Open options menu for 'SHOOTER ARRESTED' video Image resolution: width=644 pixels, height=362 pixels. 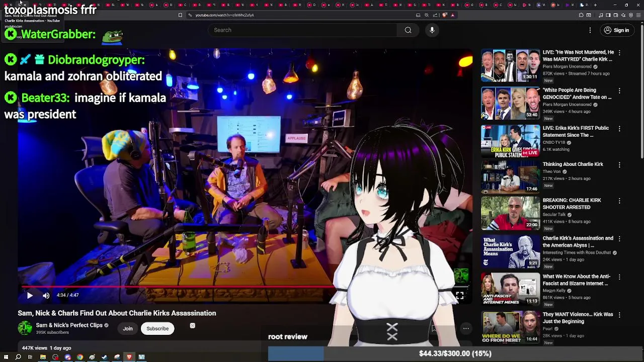619,201
